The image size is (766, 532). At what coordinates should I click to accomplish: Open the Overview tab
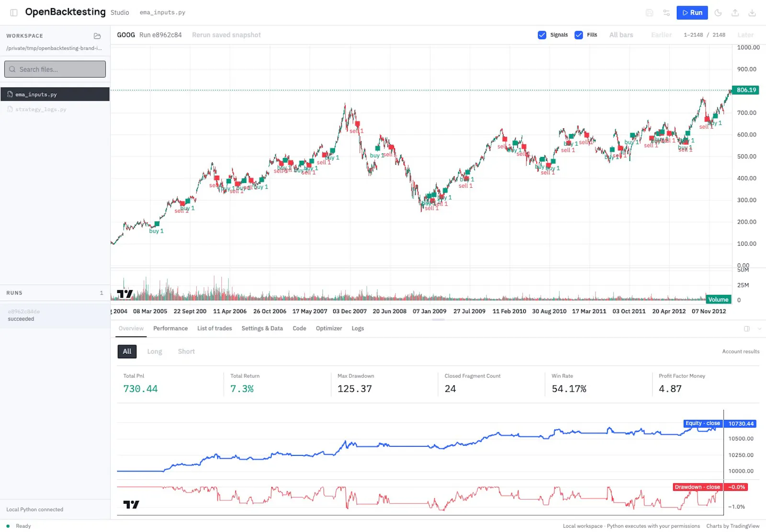(131, 328)
